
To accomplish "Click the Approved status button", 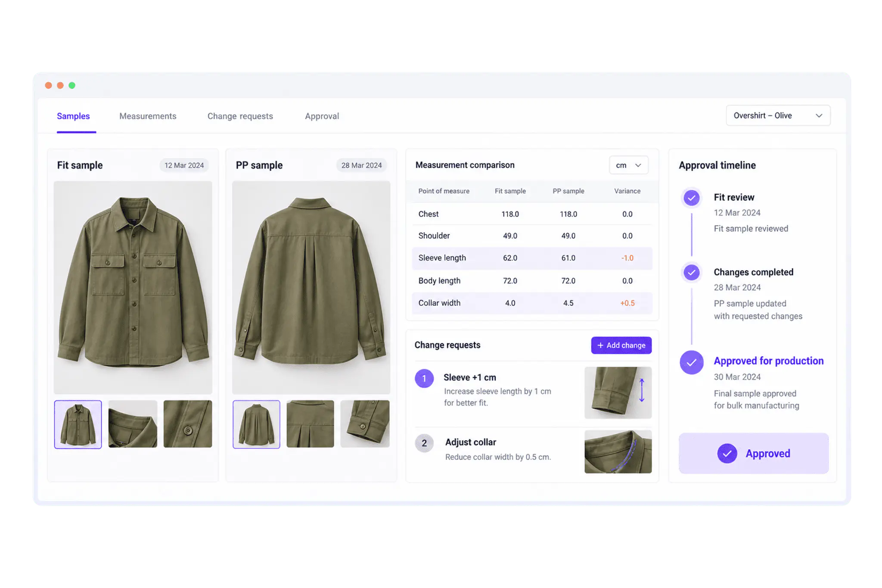I will (754, 454).
